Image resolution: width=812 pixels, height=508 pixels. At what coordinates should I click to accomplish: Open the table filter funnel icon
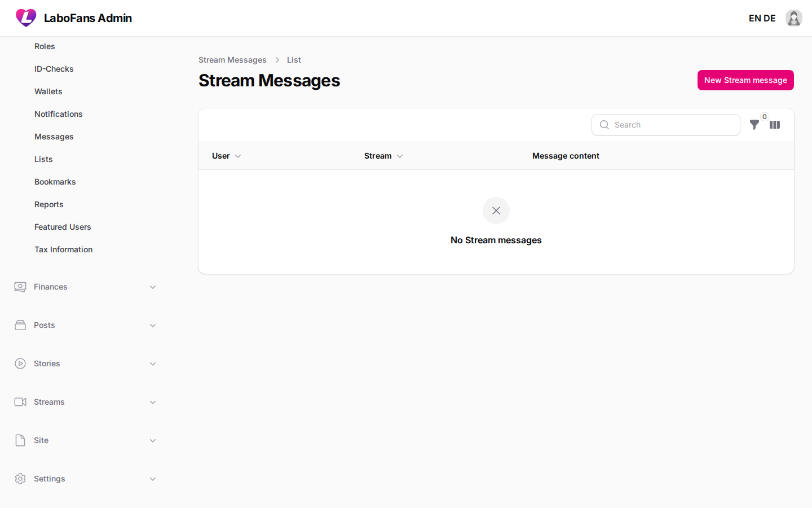pyautogui.click(x=754, y=125)
